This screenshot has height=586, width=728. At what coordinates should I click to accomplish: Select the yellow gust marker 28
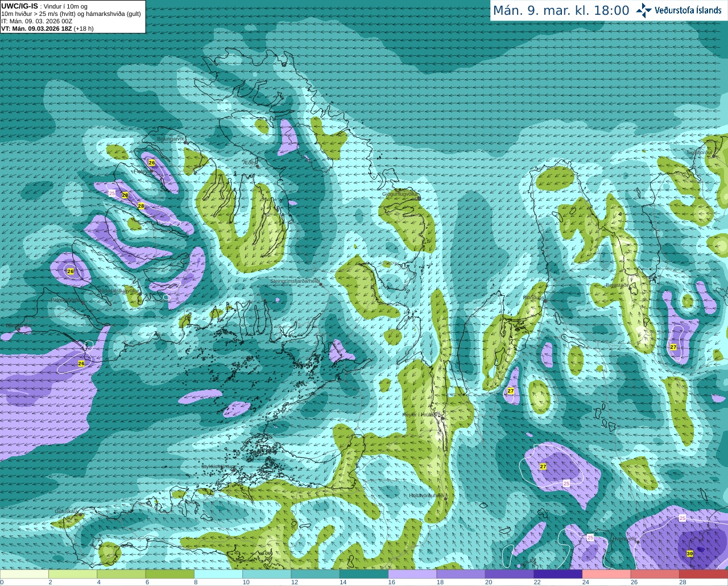(141, 206)
